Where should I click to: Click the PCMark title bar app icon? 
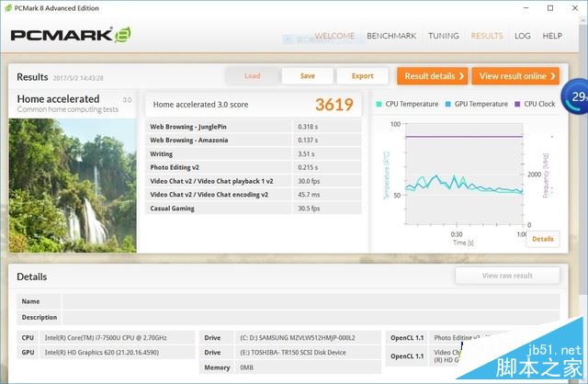(8, 8)
